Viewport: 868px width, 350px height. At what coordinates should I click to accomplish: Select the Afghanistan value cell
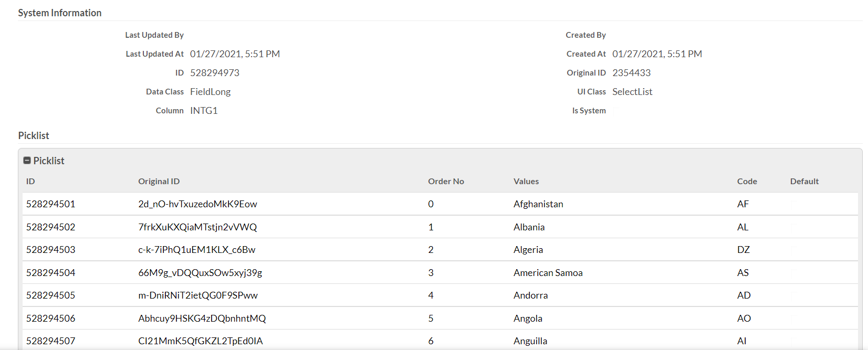click(x=538, y=204)
